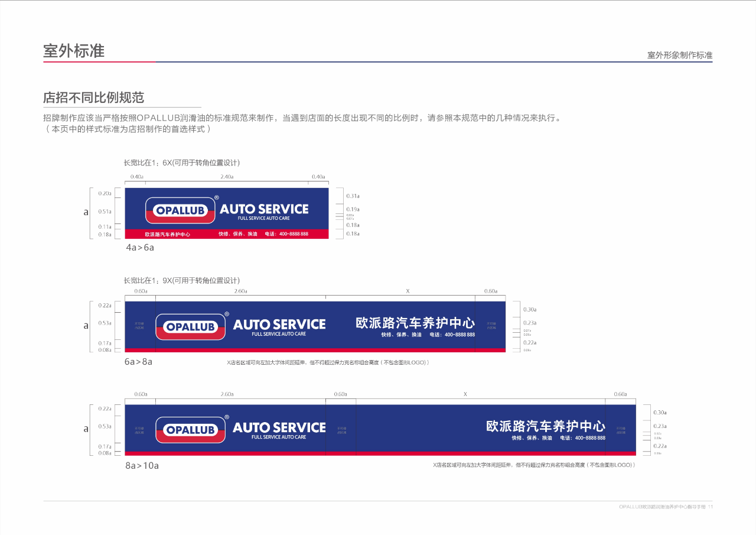Image resolution: width=756 pixels, height=535 pixels.
Task: Click the 0.53a dimension annotation on the middle diagram
Action: [106, 322]
